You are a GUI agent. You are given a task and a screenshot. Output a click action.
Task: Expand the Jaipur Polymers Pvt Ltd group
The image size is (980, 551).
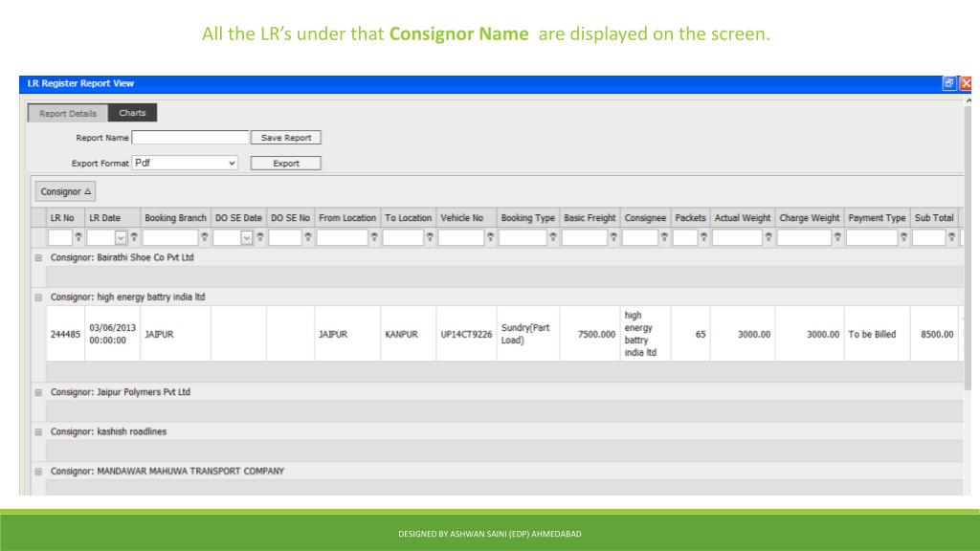(x=38, y=392)
